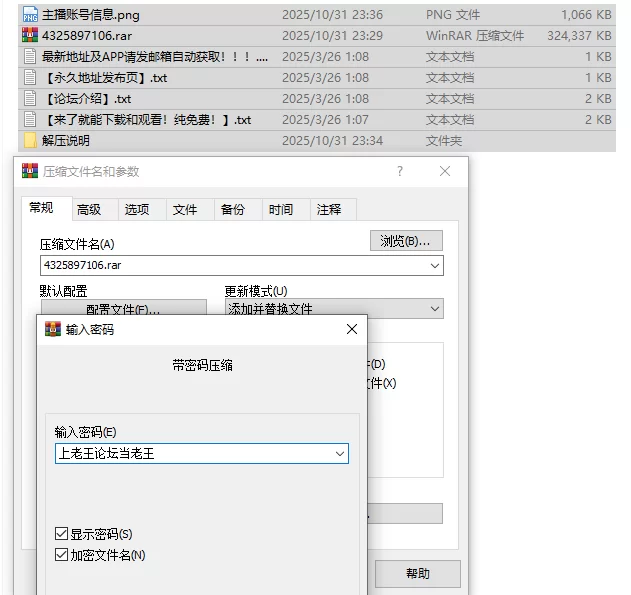631x595 pixels.
Task: Select file 【永久地址发布页】.txt
Action: point(105,78)
